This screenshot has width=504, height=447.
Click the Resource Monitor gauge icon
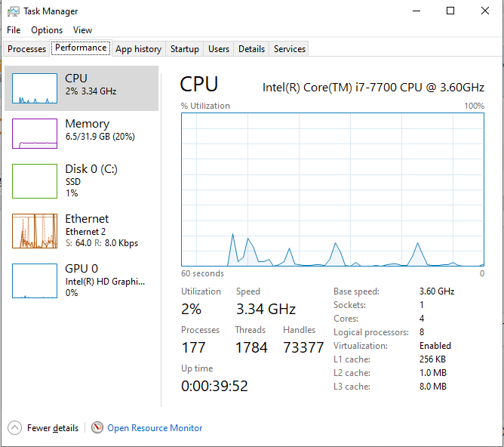coord(97,428)
